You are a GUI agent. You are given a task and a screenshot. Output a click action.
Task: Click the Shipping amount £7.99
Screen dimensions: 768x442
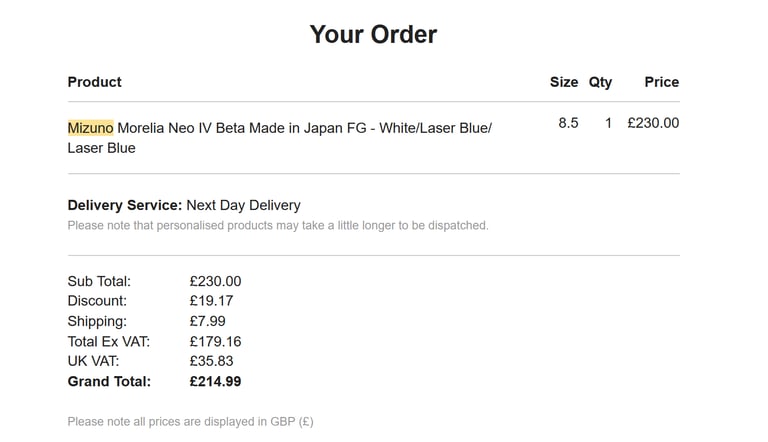208,321
